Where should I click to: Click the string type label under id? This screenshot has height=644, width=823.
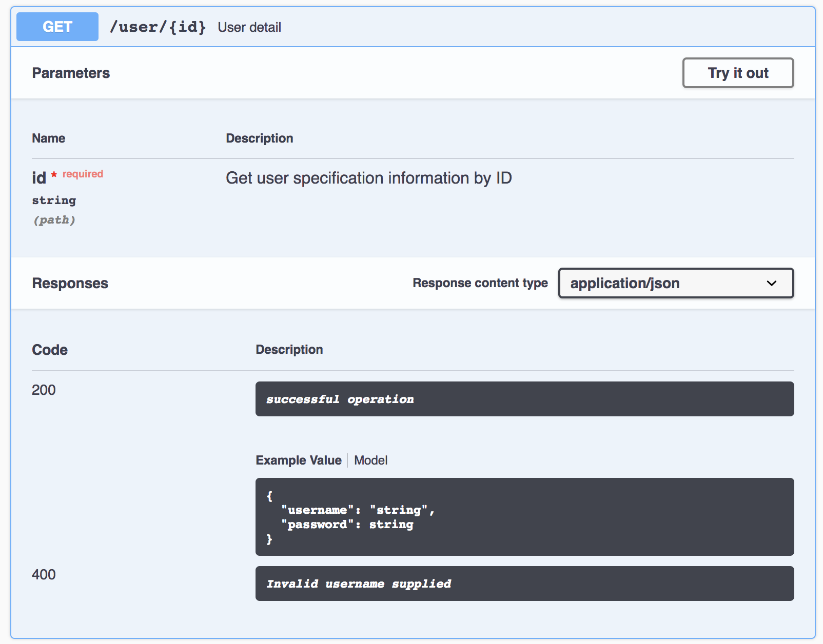pyautogui.click(x=54, y=200)
